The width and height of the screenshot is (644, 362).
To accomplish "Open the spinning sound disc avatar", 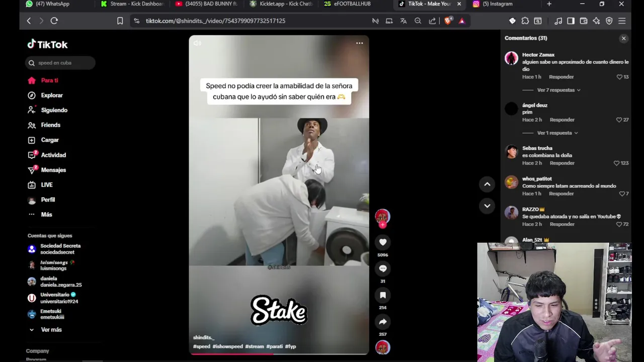I will coord(382,347).
